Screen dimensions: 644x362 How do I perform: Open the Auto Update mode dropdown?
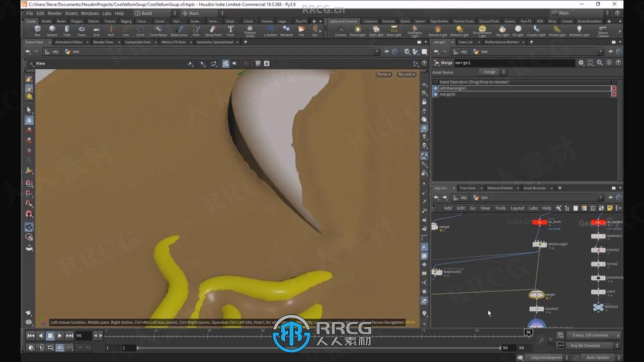pyautogui.click(x=601, y=357)
